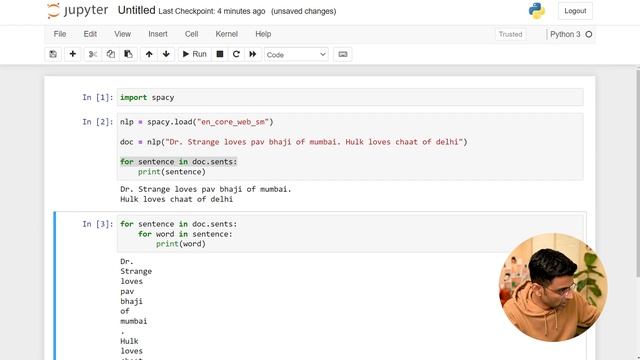Restart the kernel icon
The height and width of the screenshot is (360, 640).
236,54
